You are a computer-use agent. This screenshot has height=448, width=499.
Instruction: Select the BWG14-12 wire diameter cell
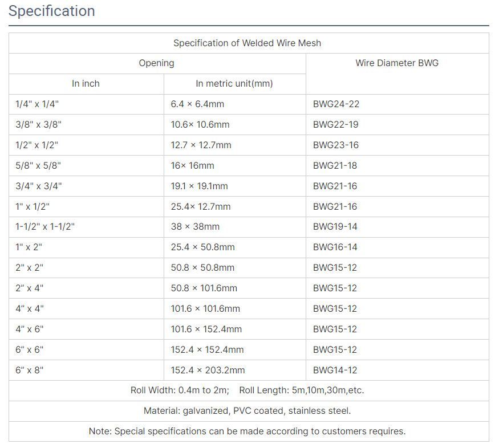point(335,370)
